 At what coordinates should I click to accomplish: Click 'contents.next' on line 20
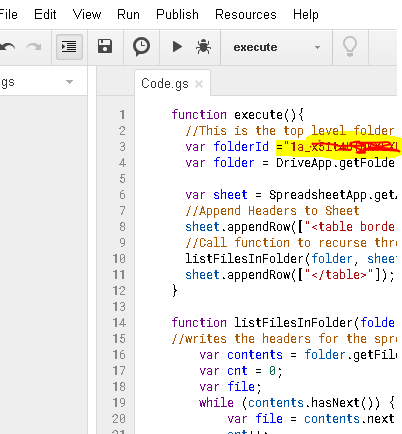349,419
